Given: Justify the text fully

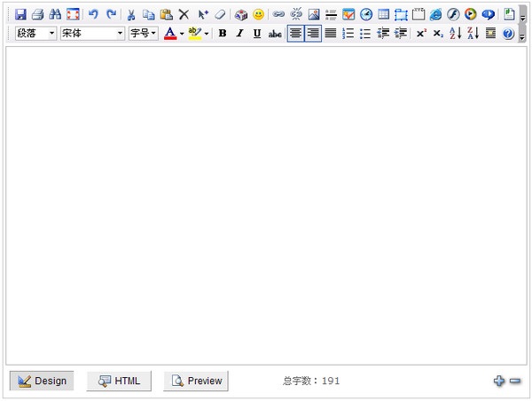Looking at the screenshot, I should (x=331, y=34).
